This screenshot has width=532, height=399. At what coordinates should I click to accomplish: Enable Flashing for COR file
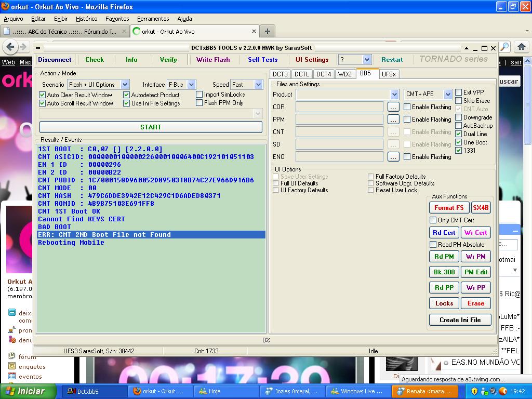click(x=407, y=107)
